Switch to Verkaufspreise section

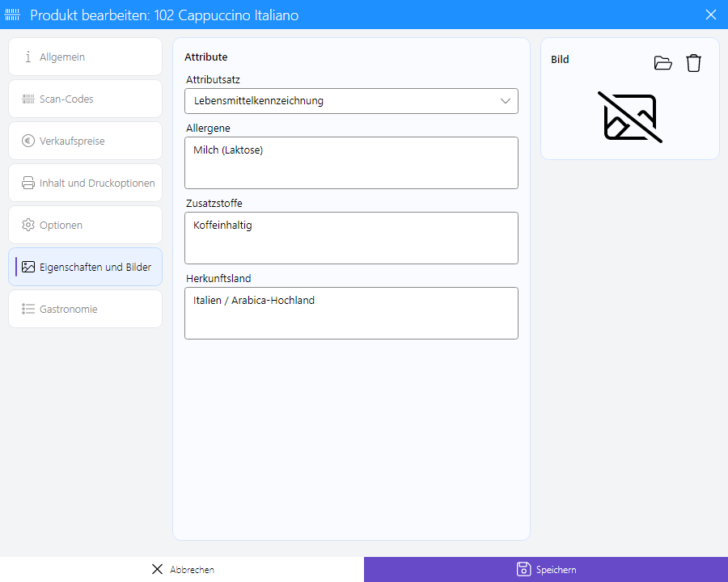[x=86, y=141]
